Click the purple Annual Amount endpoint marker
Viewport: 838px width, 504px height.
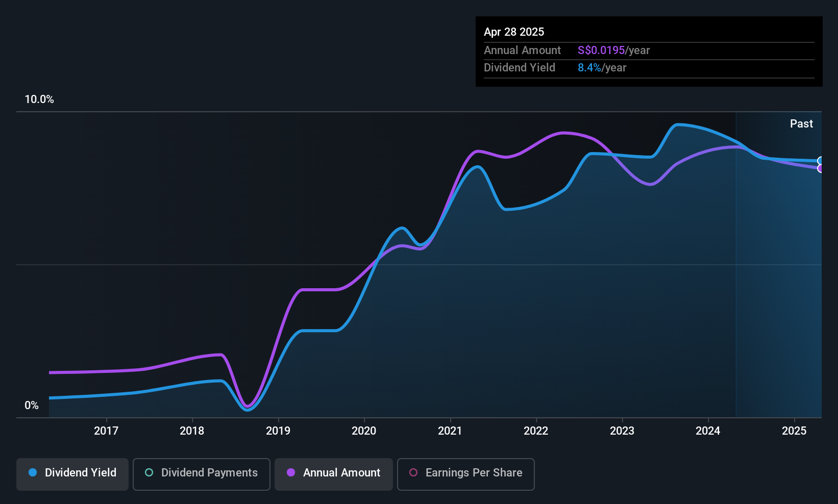pos(821,168)
